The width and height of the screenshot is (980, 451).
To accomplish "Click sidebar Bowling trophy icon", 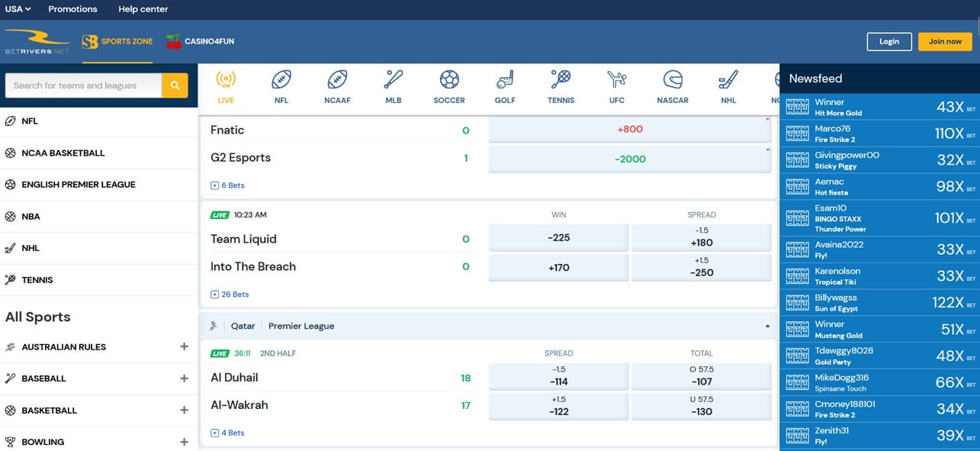I will tap(11, 442).
